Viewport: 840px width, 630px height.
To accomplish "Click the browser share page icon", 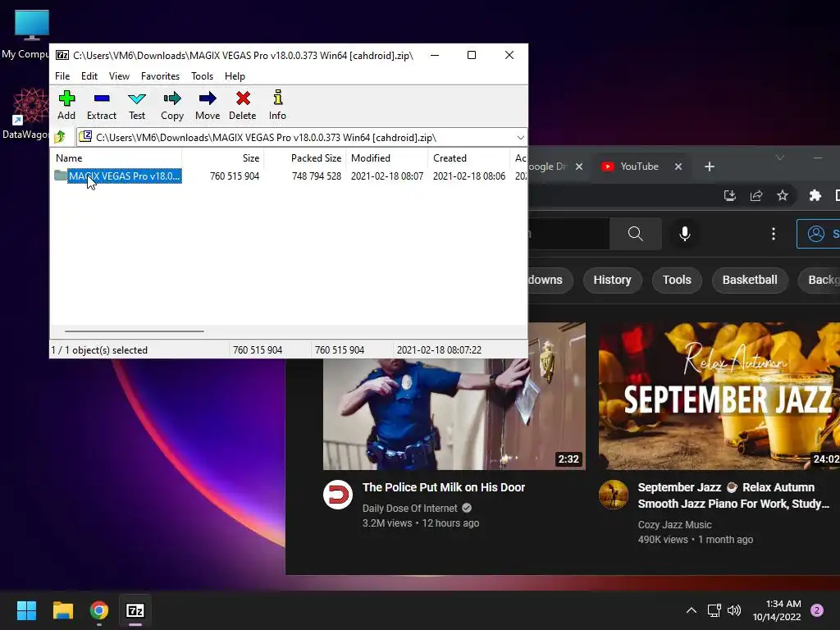I will [x=756, y=195].
